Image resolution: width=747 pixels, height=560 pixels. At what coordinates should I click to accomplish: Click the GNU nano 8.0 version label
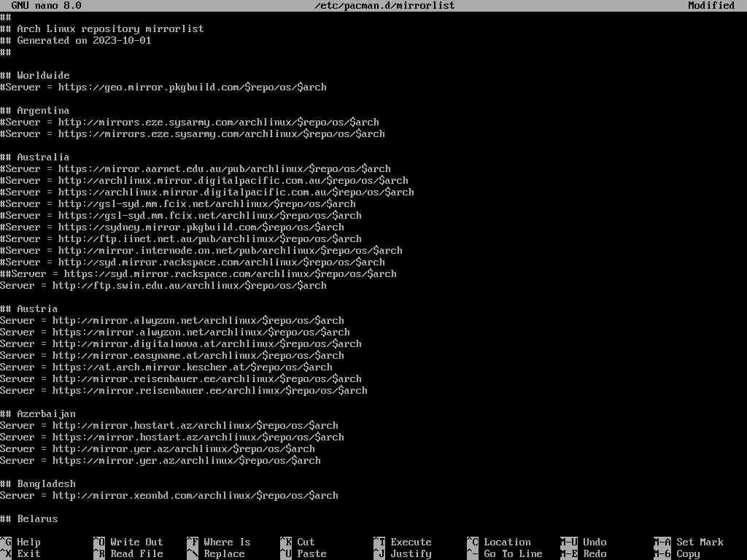tap(46, 6)
